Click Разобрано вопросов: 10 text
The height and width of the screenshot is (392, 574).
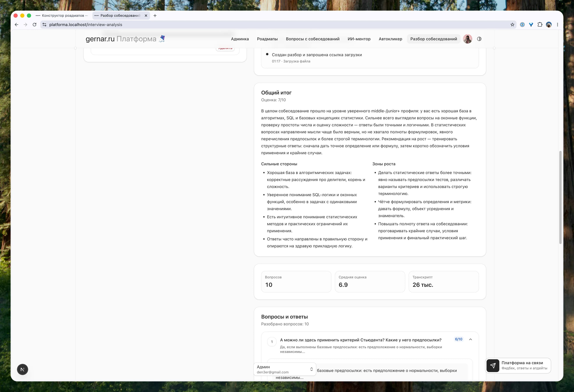(x=285, y=324)
